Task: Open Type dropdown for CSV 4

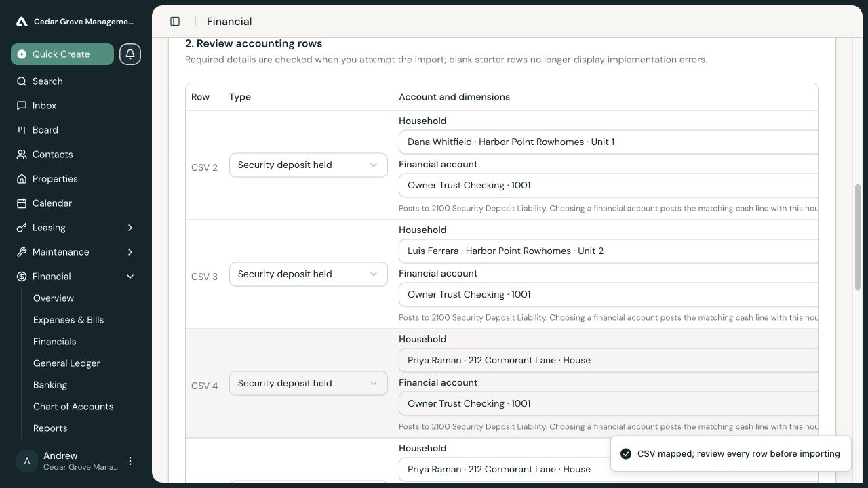Action: [309, 384]
